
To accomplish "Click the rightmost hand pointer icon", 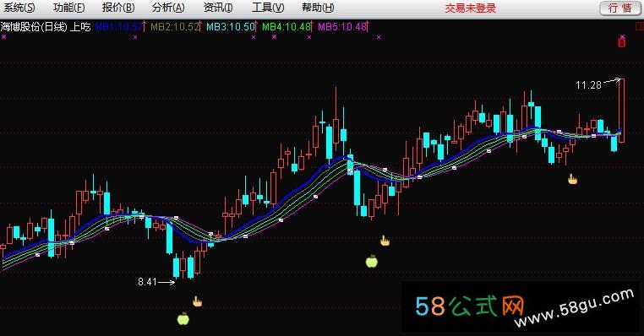I will [572, 179].
